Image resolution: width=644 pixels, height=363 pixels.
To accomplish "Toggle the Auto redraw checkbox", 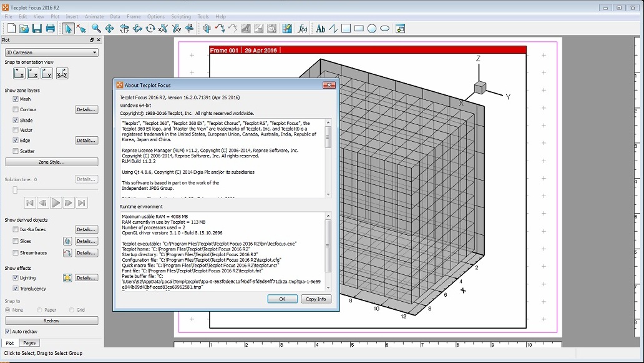I will [8, 331].
